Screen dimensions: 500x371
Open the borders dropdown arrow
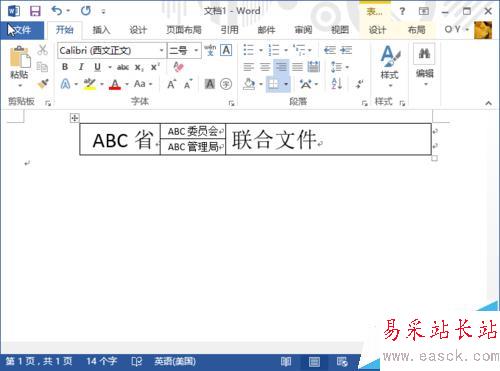click(286, 84)
